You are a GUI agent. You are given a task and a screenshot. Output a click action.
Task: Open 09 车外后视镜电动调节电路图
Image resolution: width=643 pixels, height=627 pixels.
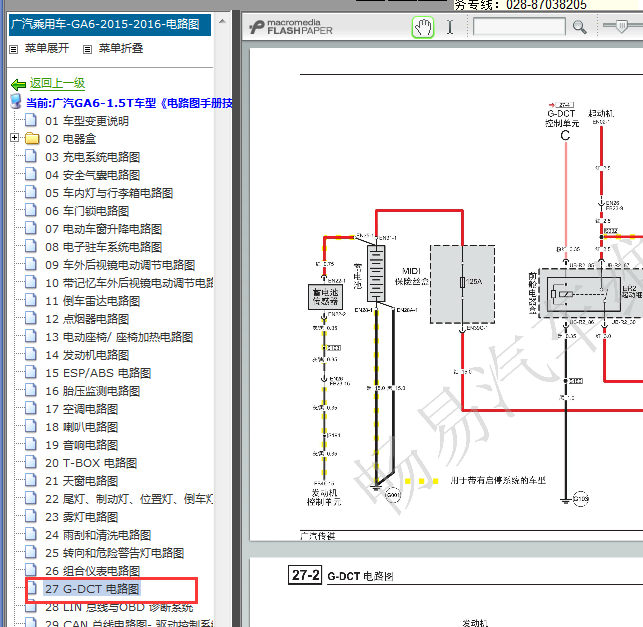[120, 265]
